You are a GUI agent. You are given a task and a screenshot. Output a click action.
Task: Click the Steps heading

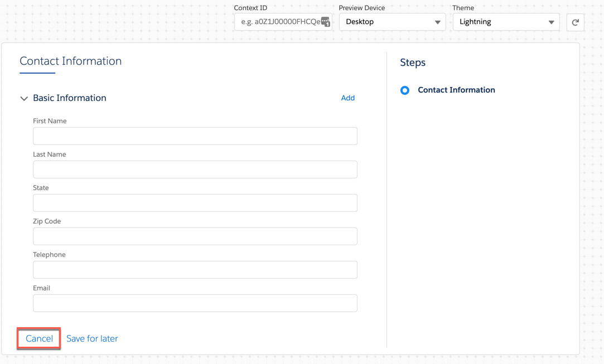tap(413, 62)
